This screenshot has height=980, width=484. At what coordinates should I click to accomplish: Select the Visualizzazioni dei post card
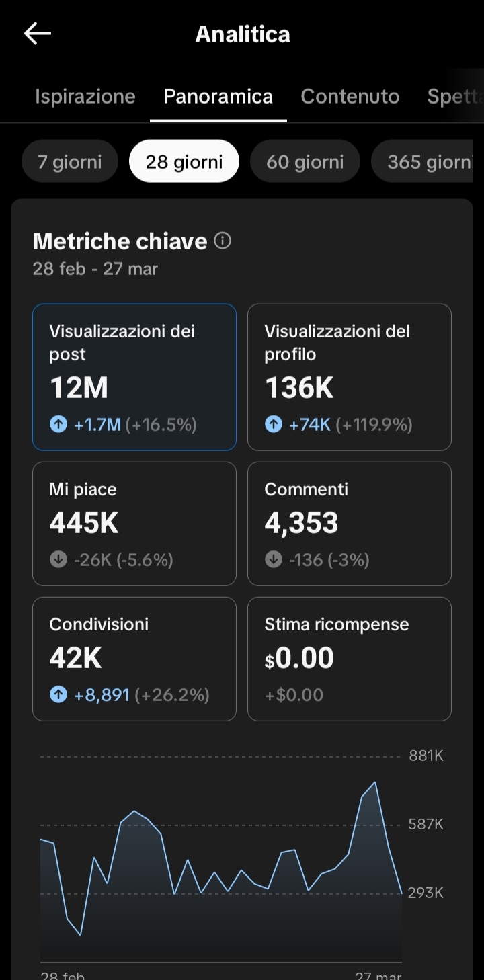pyautogui.click(x=134, y=376)
